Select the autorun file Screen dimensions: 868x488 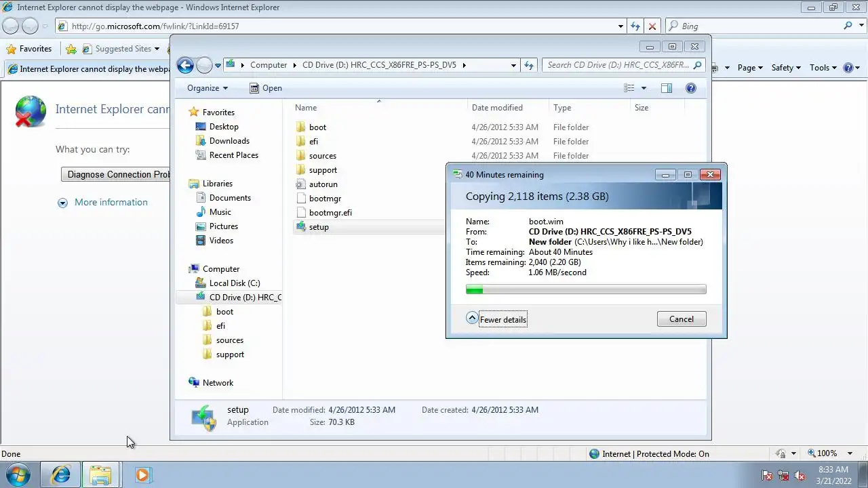[323, 184]
